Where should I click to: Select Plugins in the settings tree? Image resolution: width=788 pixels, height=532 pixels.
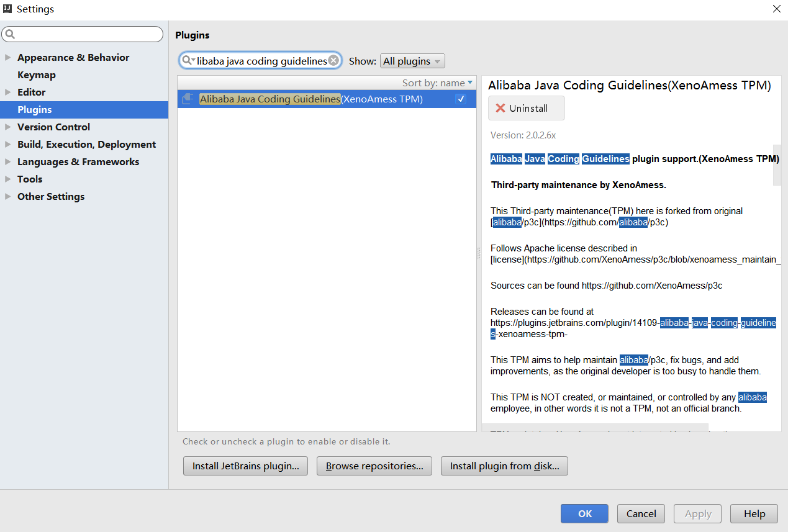click(x=84, y=109)
